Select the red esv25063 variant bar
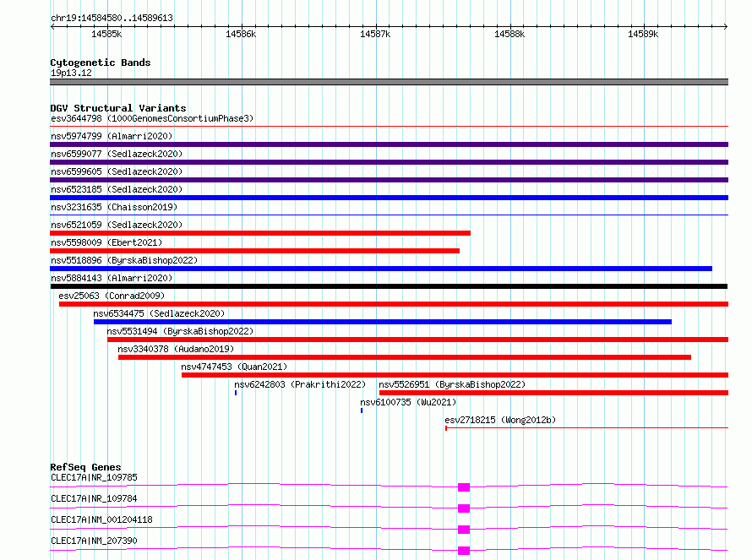 394,304
